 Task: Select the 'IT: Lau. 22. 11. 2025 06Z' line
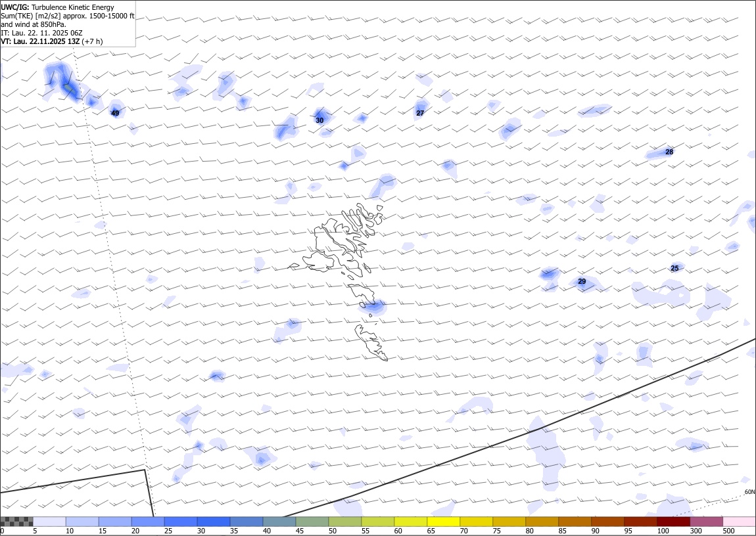tap(42, 33)
